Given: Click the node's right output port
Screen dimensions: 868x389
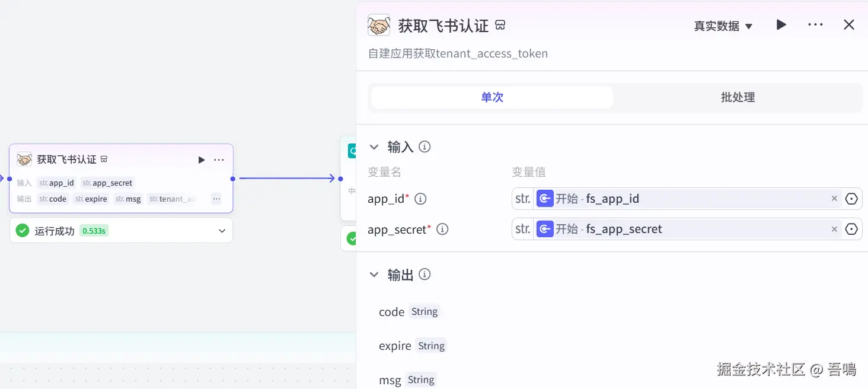Looking at the screenshot, I should click(x=233, y=178).
